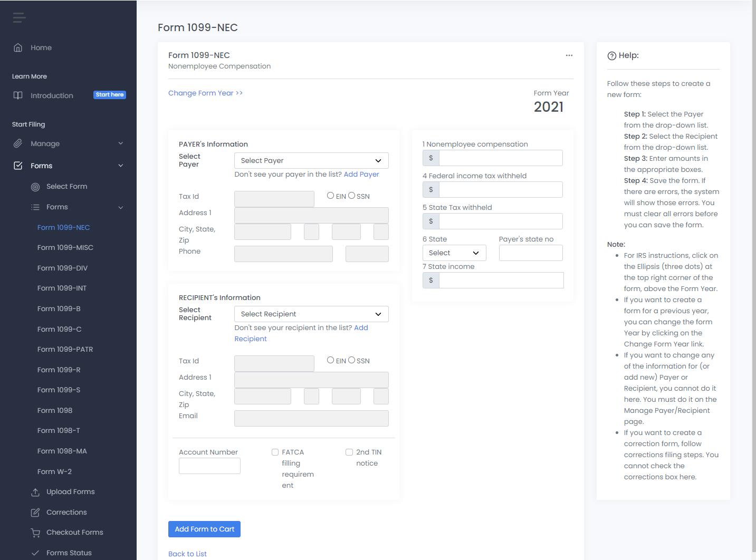The height and width of the screenshot is (560, 756).
Task: Click Add Form to Cart button
Action: click(x=204, y=529)
